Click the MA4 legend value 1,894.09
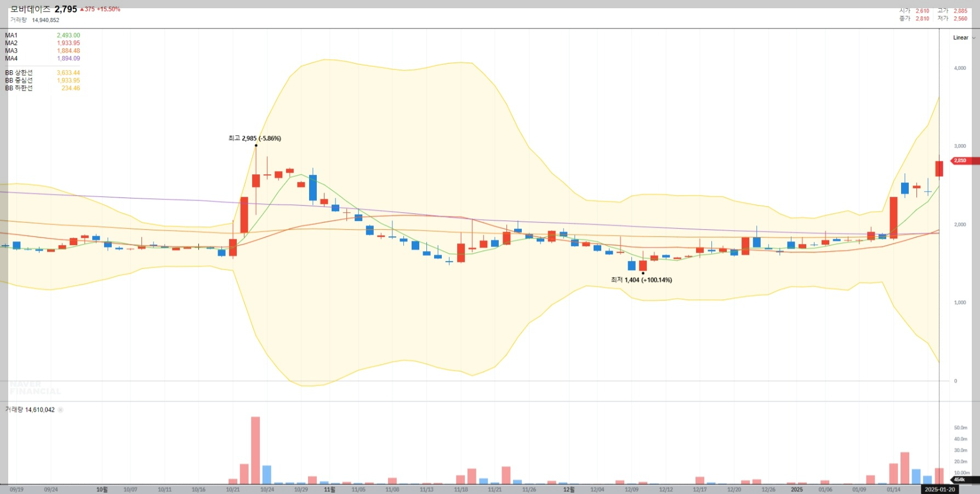This screenshot has height=494, width=980. tap(69, 58)
